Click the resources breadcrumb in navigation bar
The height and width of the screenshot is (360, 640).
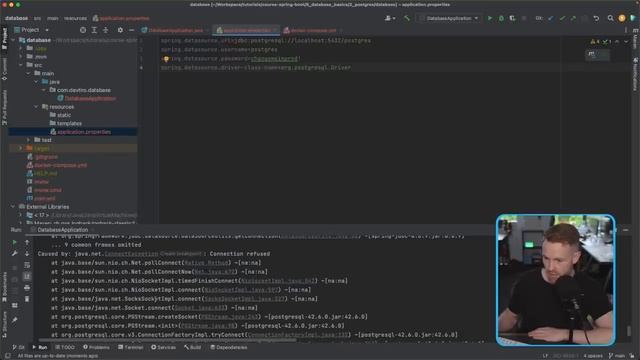coord(76,18)
